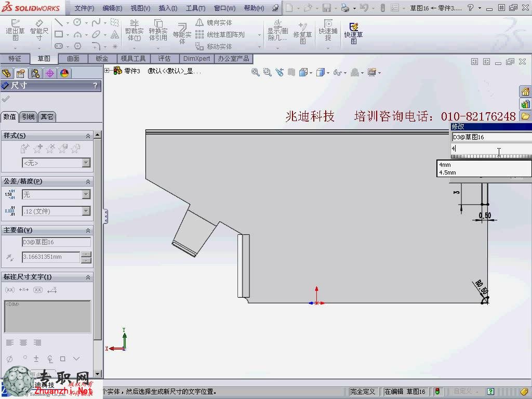Switch to 引线 tab in dimension panel

28,117
